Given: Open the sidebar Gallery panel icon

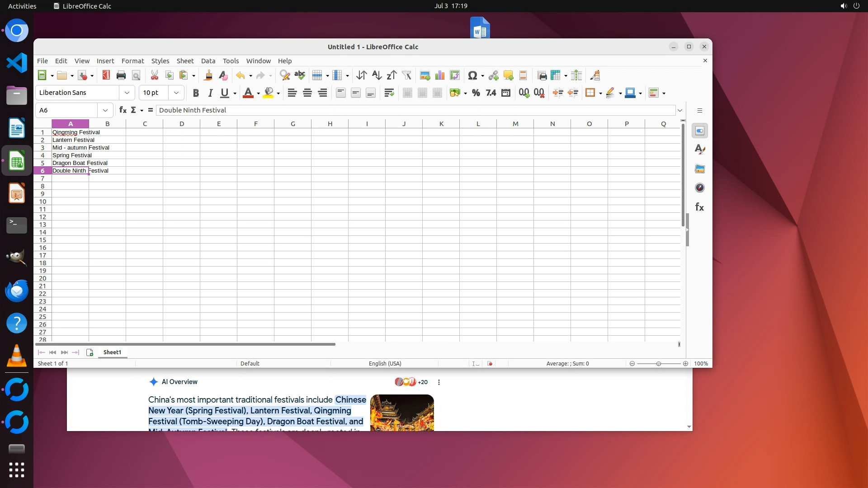Looking at the screenshot, I should click(699, 169).
